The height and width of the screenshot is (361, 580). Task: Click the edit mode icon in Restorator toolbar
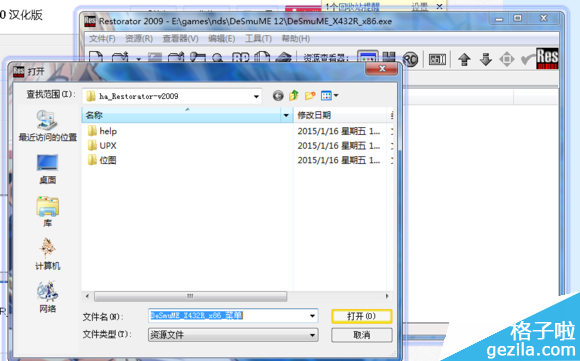coord(437,59)
